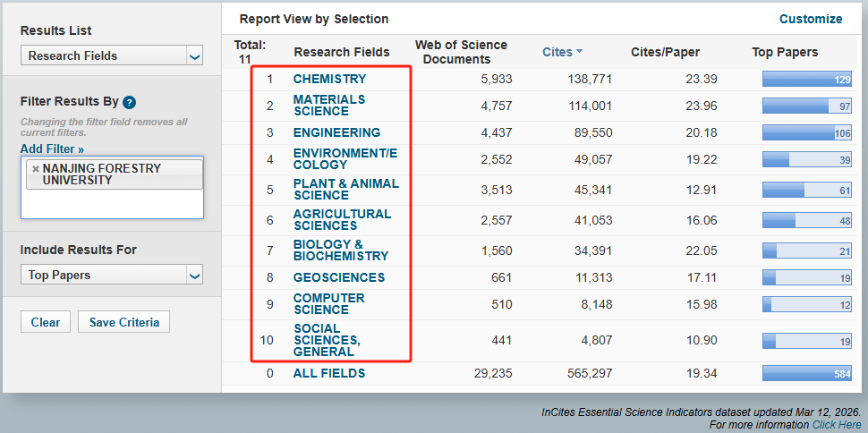
Task: Click the Add Filter link
Action: [52, 149]
